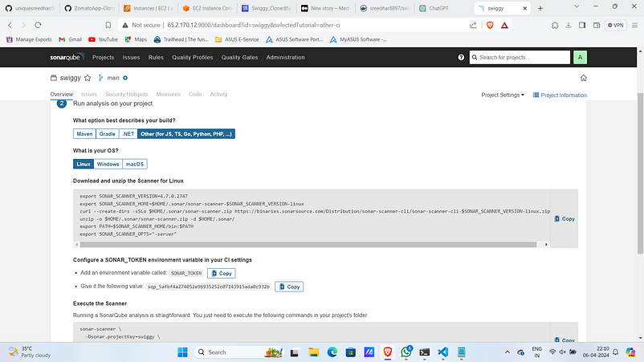This screenshot has width=644, height=362.
Task: Open Brave wallet icon
Action: click(597, 25)
